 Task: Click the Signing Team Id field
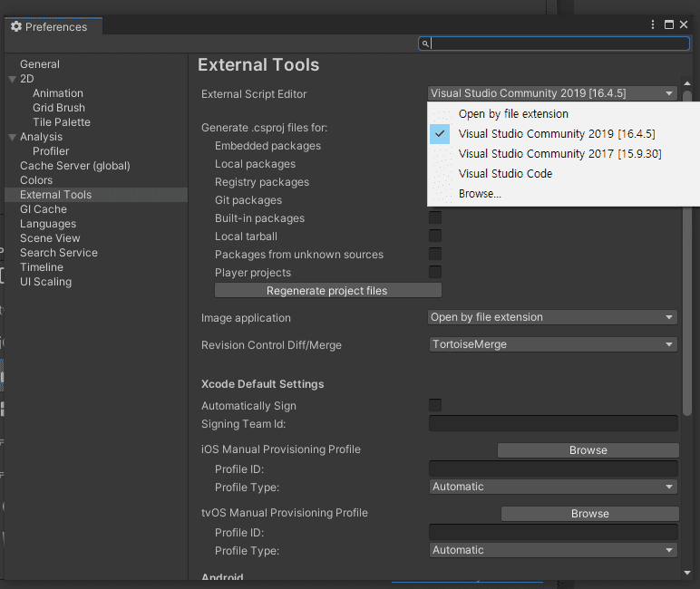(554, 423)
